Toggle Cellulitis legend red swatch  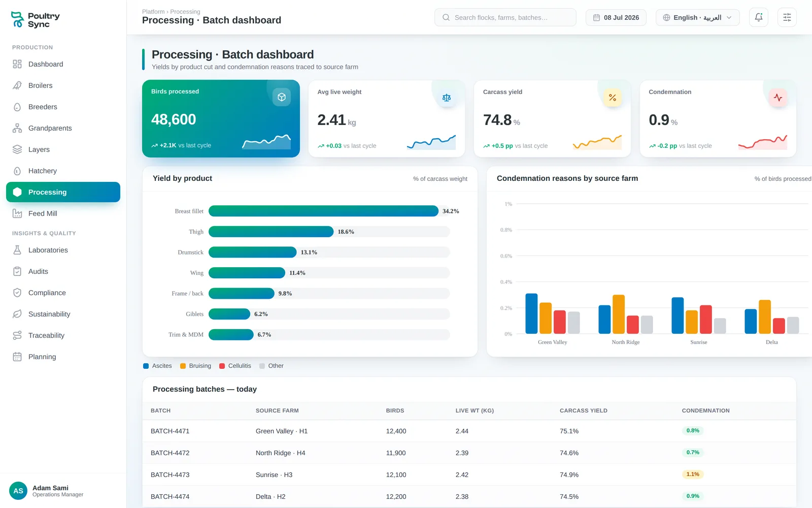point(222,366)
